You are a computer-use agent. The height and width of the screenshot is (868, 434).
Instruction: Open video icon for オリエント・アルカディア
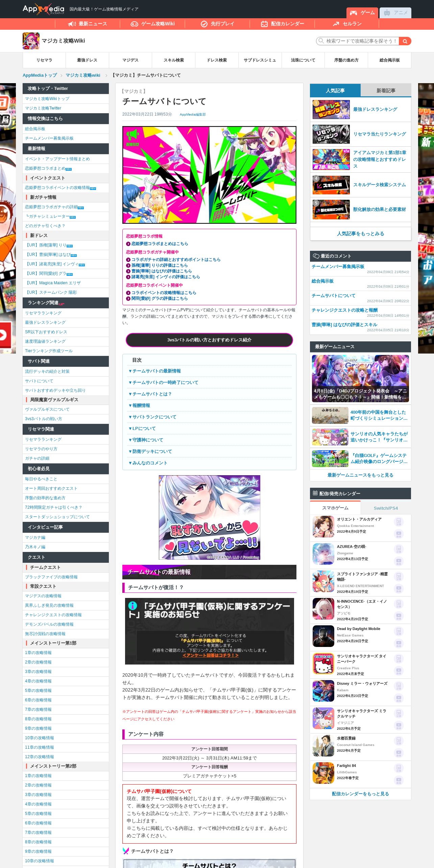click(399, 534)
